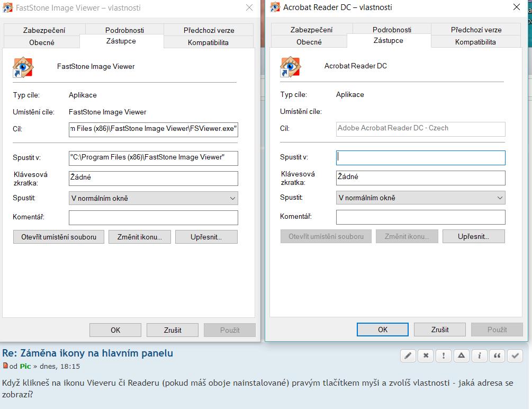Click the checkmark icon on the post

[515, 355]
